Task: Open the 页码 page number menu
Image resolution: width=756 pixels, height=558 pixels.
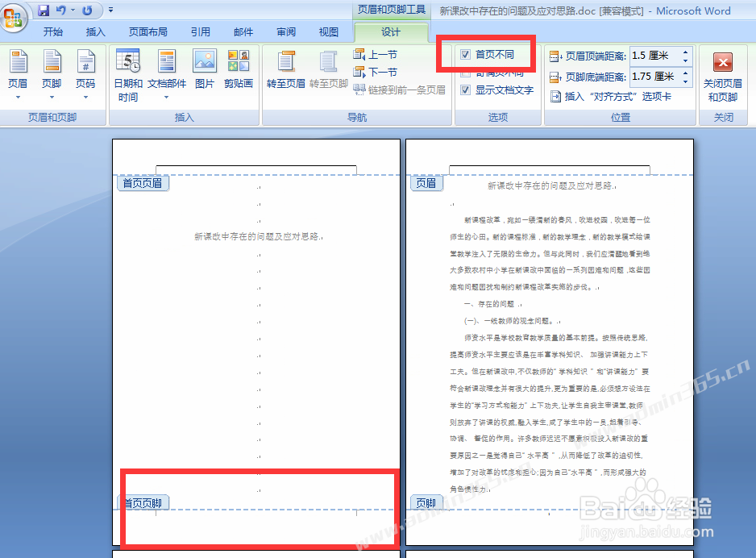Action: click(x=85, y=75)
